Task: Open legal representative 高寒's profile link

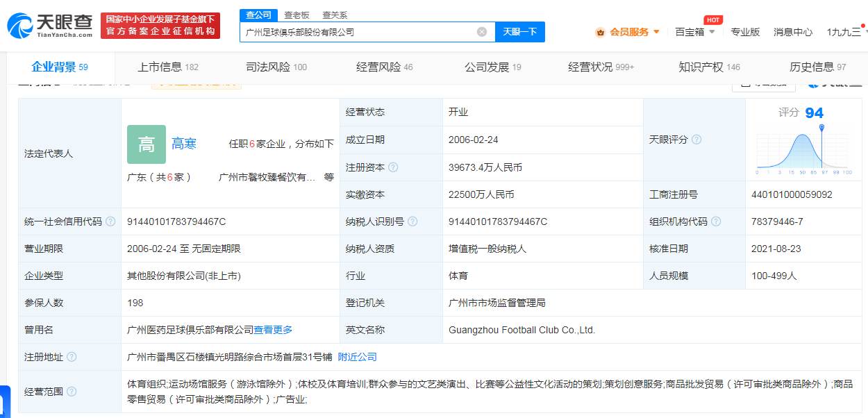Action: pyautogui.click(x=184, y=144)
